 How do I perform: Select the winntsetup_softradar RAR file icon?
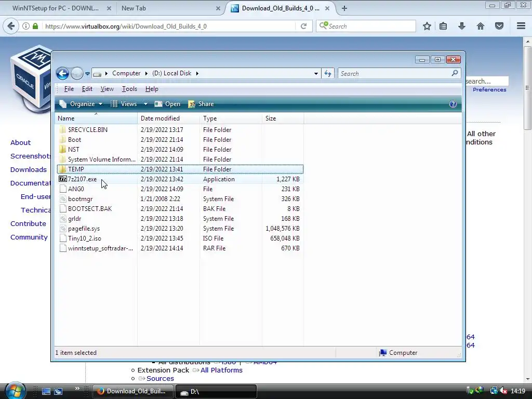click(63, 248)
